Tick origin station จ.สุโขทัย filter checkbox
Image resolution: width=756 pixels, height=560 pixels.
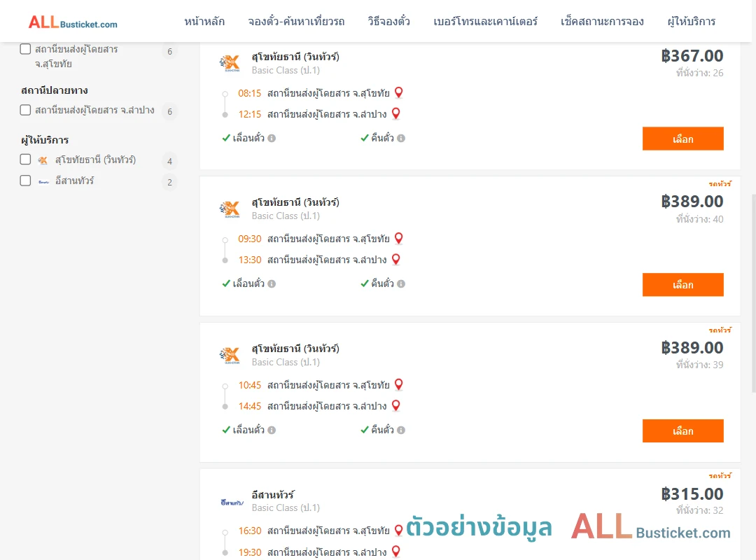26,49
